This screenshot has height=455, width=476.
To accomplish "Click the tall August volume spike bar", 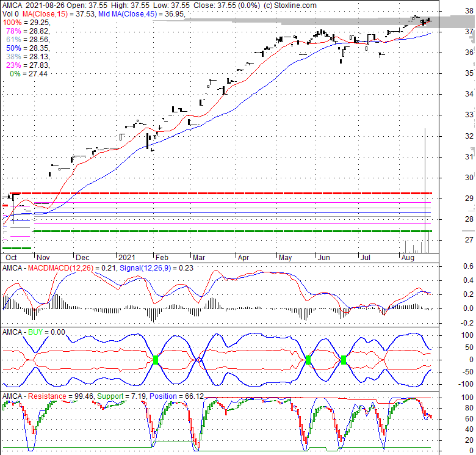I will tap(425, 191).
